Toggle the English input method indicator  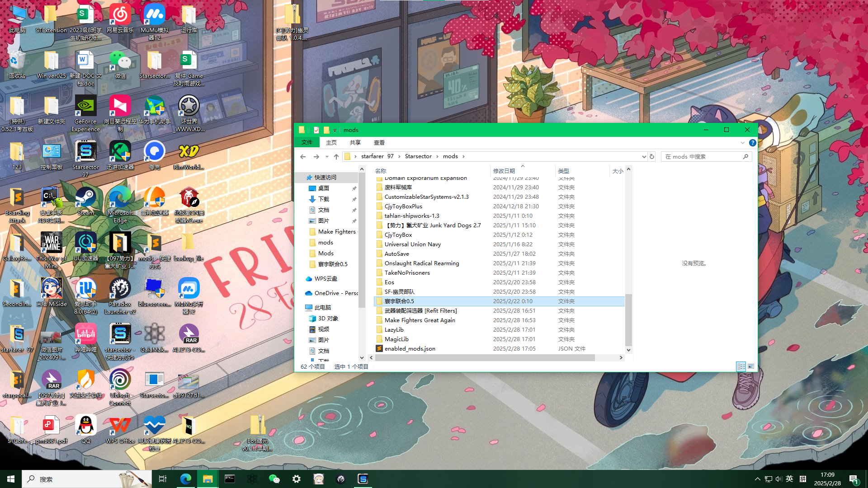[x=789, y=479]
